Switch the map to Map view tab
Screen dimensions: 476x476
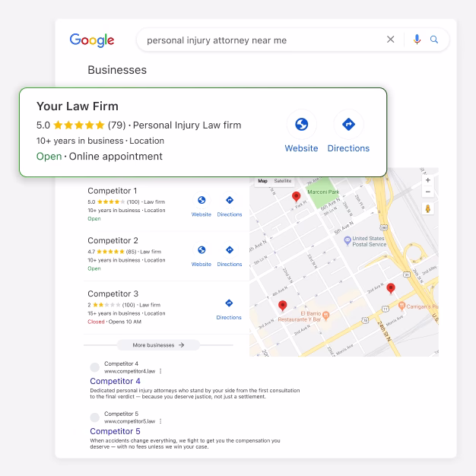(x=262, y=181)
